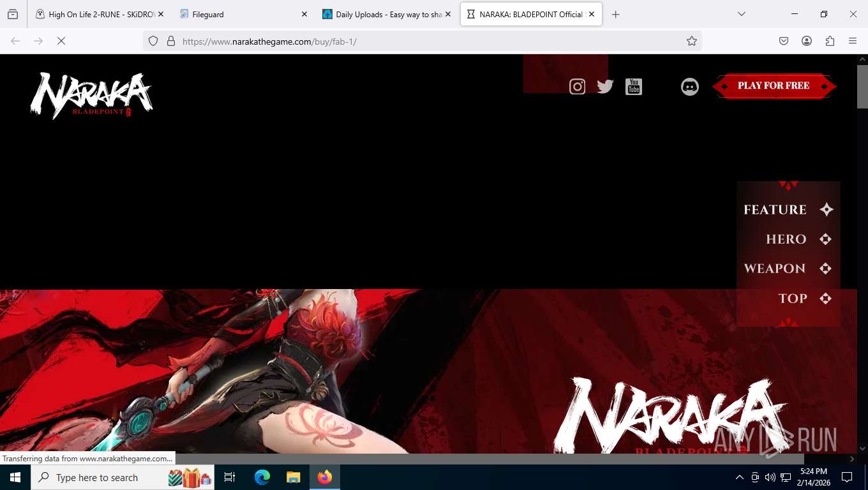Open Naraka's Instagram page icon

577,86
